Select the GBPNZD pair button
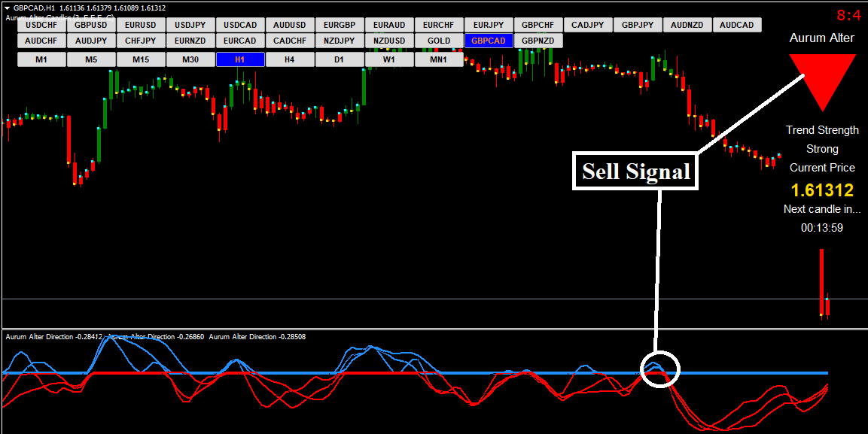The width and height of the screenshot is (868, 434). [538, 41]
